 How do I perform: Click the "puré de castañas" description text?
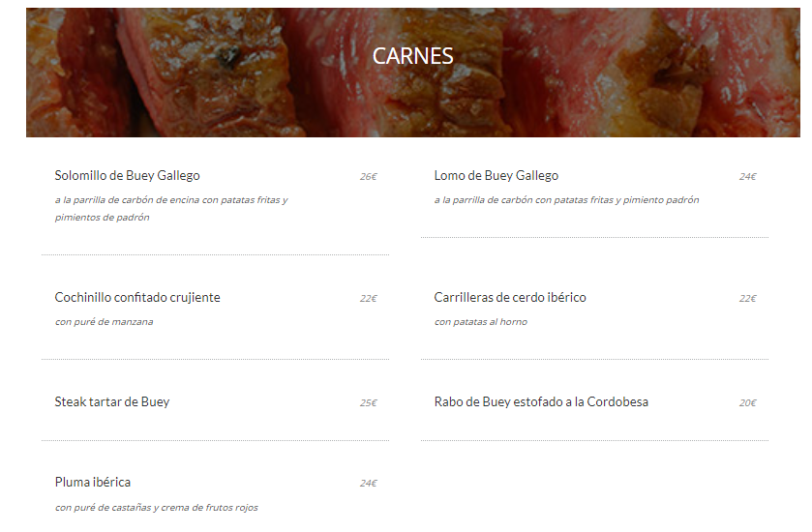click(x=156, y=508)
